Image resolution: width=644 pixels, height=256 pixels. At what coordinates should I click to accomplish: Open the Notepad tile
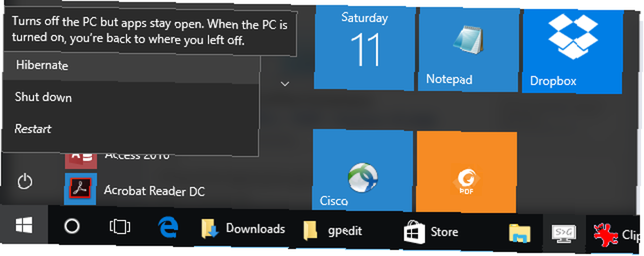pyautogui.click(x=468, y=50)
